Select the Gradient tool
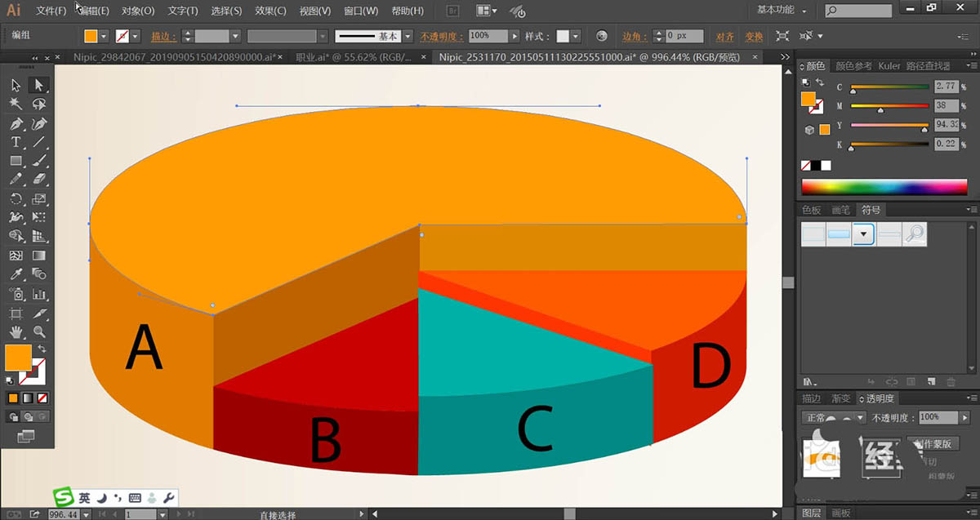The height and width of the screenshot is (520, 980). (x=38, y=256)
